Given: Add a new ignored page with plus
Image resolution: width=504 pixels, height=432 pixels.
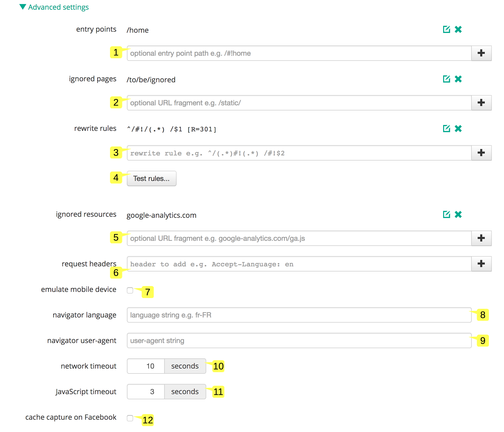Looking at the screenshot, I should [x=481, y=103].
